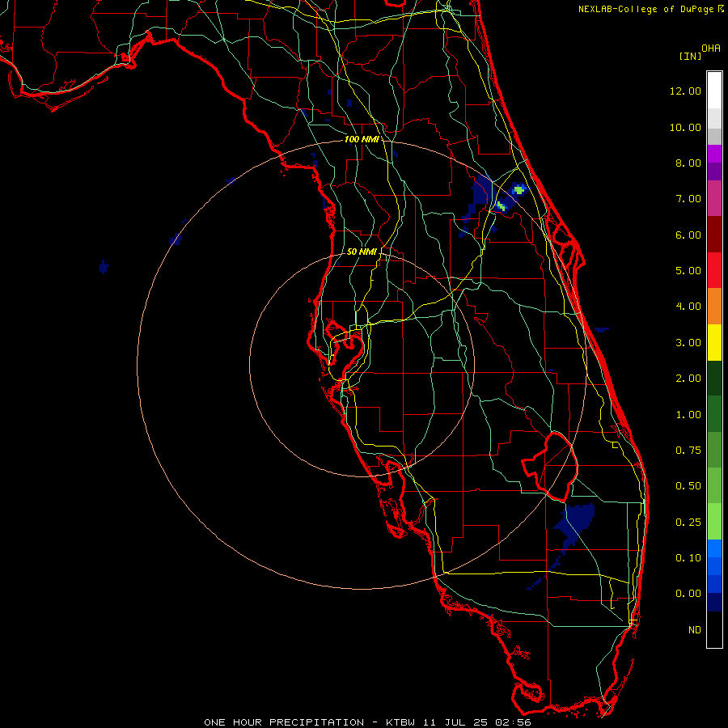The image size is (728, 728).
Task: Select the 3.00 legend value
Action: (x=688, y=343)
